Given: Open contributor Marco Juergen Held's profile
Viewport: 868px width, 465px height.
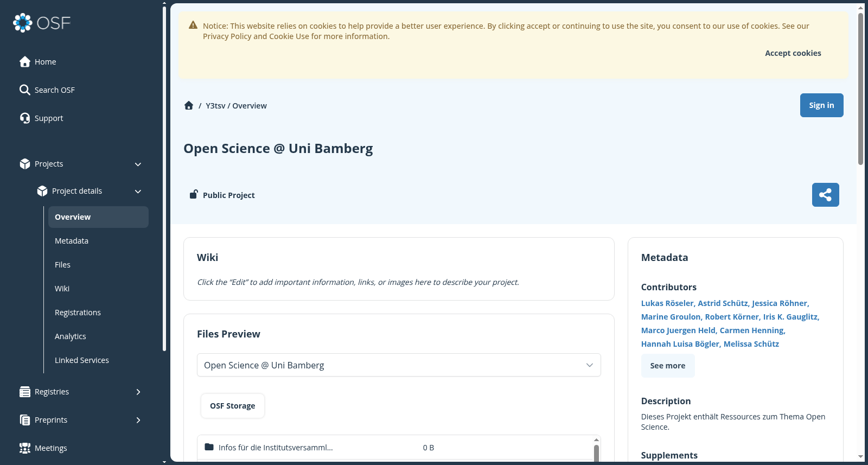Looking at the screenshot, I should click(678, 330).
